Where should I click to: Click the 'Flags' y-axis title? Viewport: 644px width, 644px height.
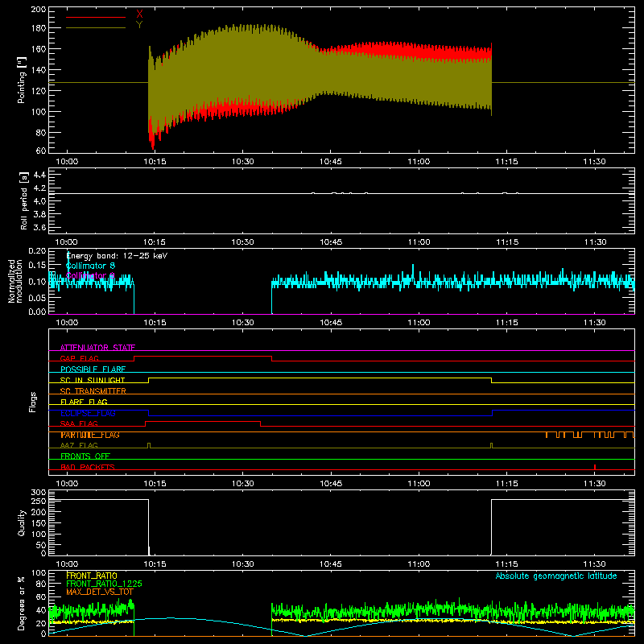tap(33, 402)
